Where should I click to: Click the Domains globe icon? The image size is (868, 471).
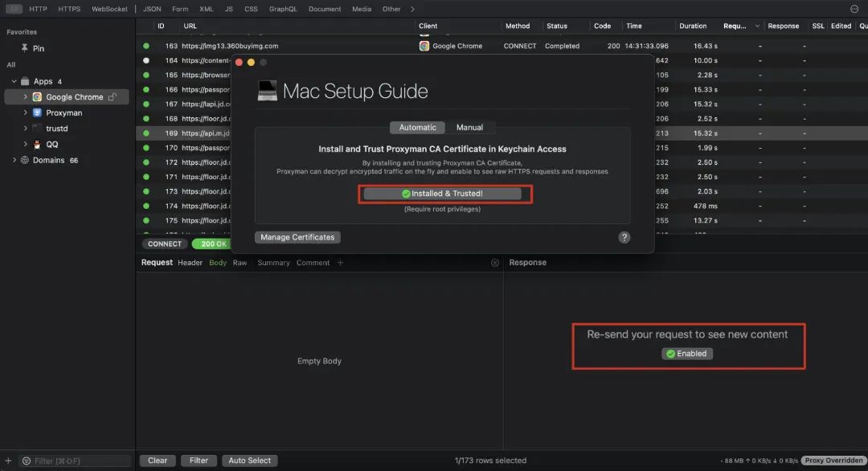(25, 160)
